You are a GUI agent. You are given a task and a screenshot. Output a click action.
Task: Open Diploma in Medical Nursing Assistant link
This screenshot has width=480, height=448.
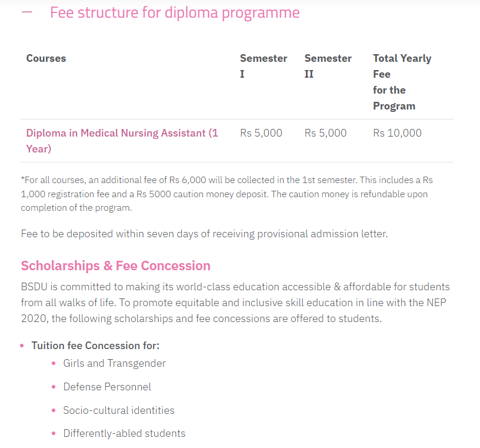(122, 141)
